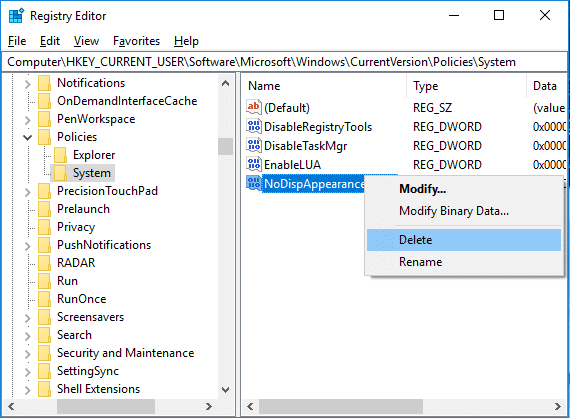Viewport: 570px width, 418px height.
Task: Click the DisableTaskMgr DWORD value icon
Action: (x=254, y=145)
